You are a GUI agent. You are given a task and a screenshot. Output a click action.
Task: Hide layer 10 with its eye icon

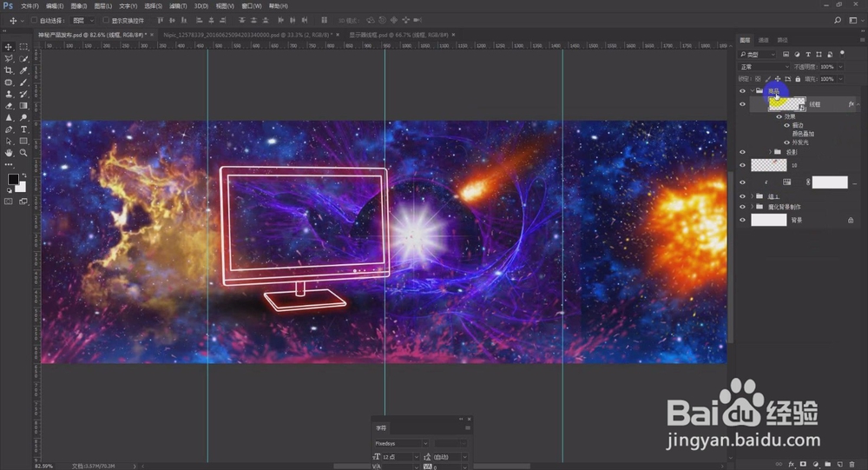[742, 165]
